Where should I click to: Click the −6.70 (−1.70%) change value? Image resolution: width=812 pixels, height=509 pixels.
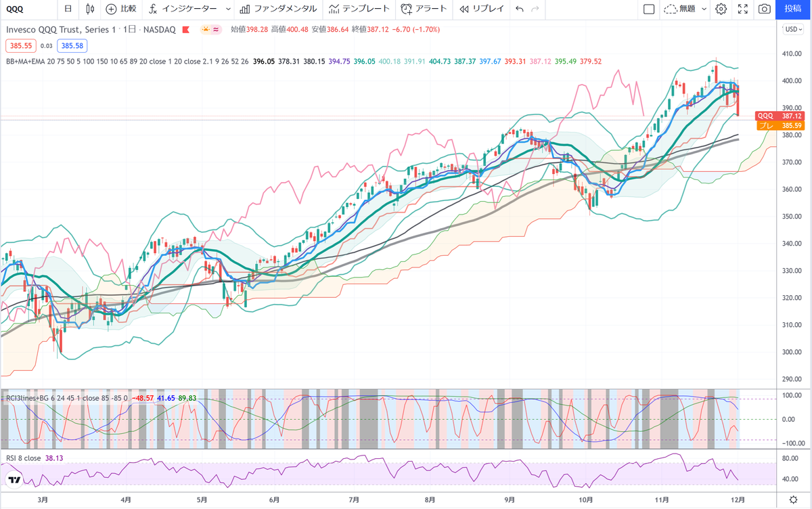[x=416, y=30]
